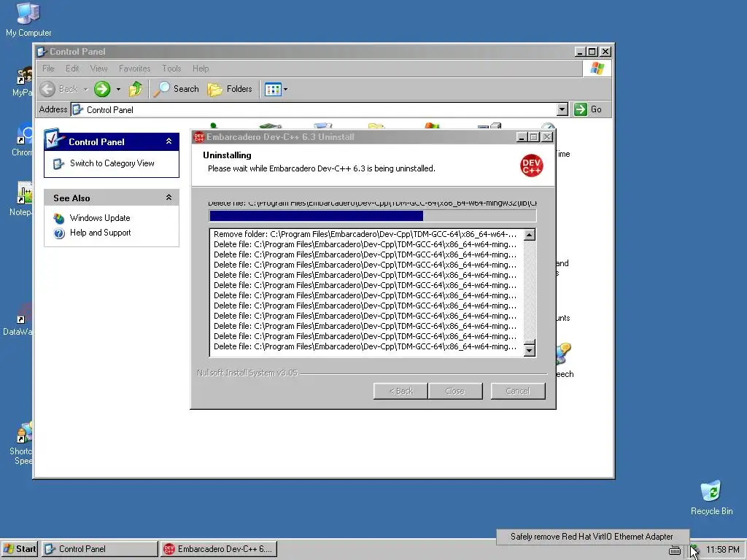Open the Start menu
This screenshot has width=747, height=560.
[20, 549]
